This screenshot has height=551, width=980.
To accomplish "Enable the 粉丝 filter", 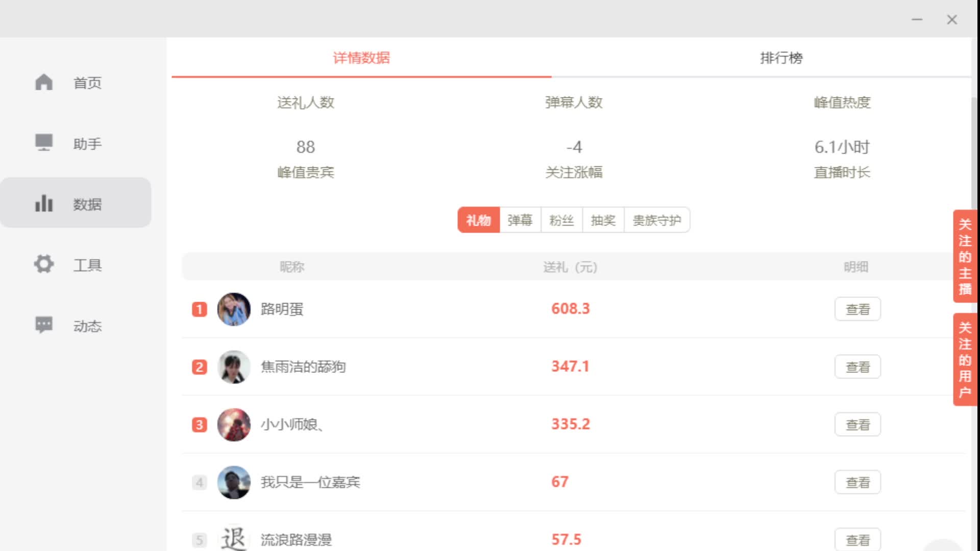I will point(561,220).
